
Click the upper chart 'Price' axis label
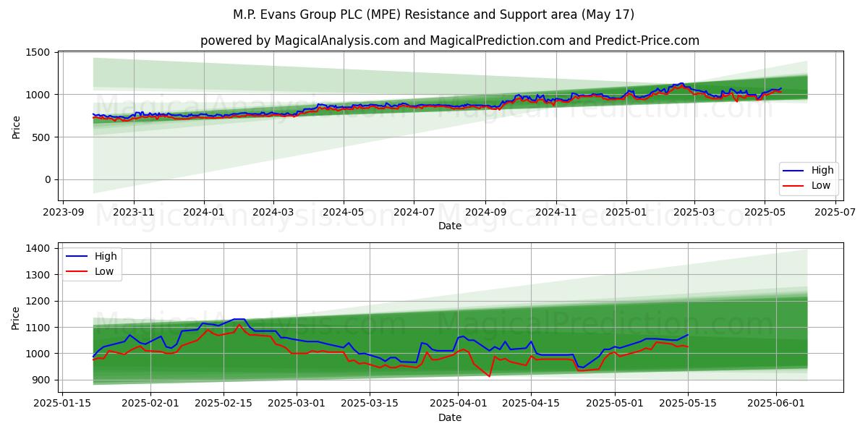(x=17, y=126)
